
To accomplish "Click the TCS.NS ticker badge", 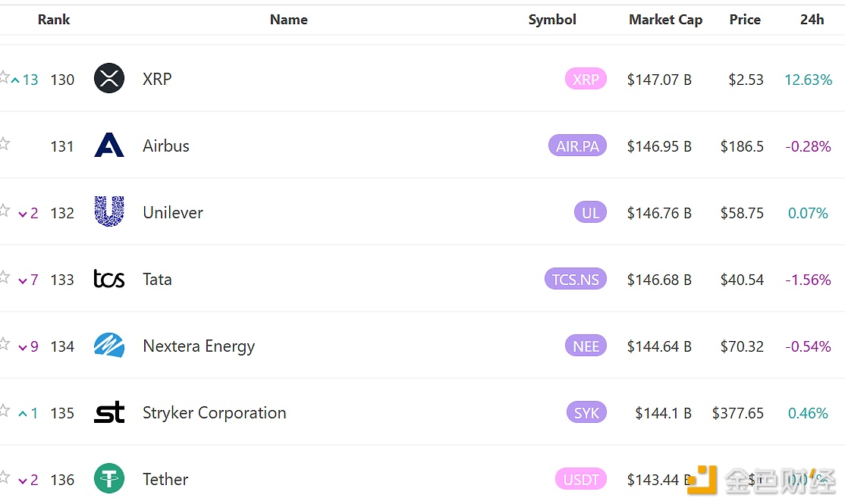I will click(575, 280).
